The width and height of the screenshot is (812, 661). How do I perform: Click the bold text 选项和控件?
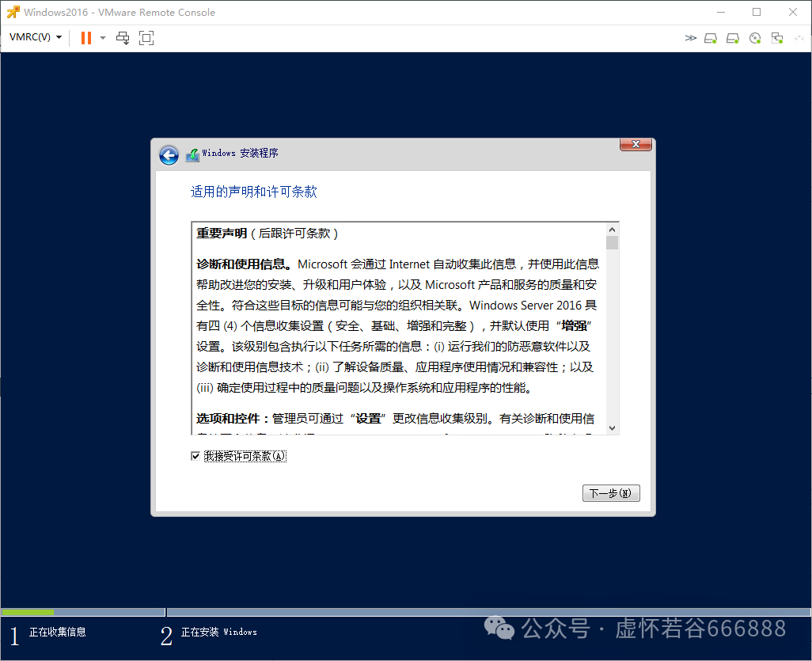pyautogui.click(x=228, y=419)
